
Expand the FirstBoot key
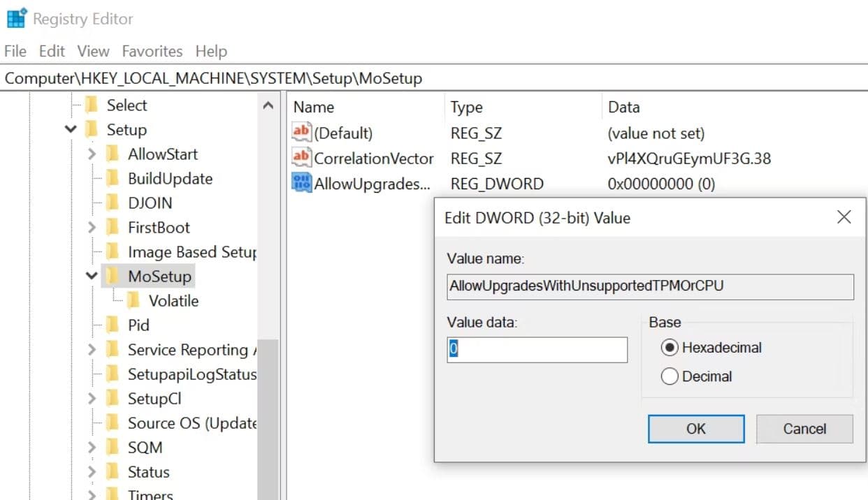pos(91,227)
